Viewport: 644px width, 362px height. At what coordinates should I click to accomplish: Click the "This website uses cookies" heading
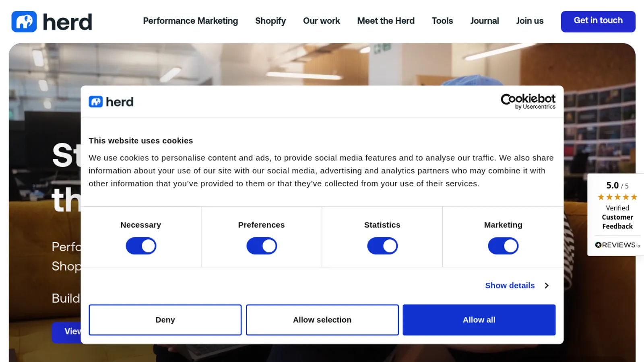pyautogui.click(x=141, y=141)
